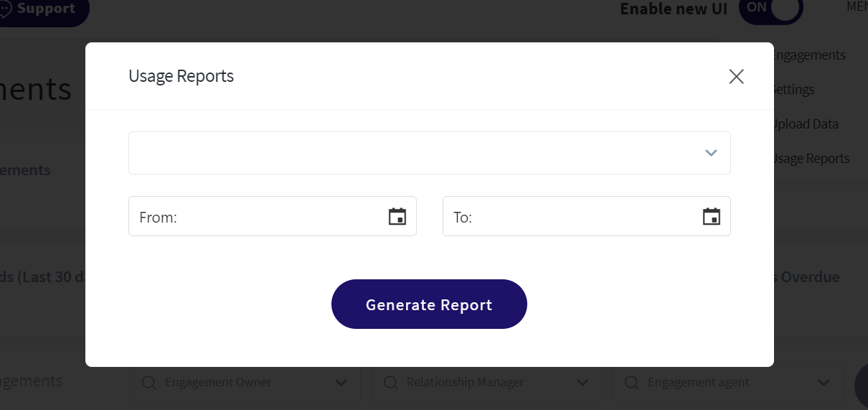Expand the Engagement Owner filter chevron
Viewport: 868px width, 410px height.
(x=341, y=383)
